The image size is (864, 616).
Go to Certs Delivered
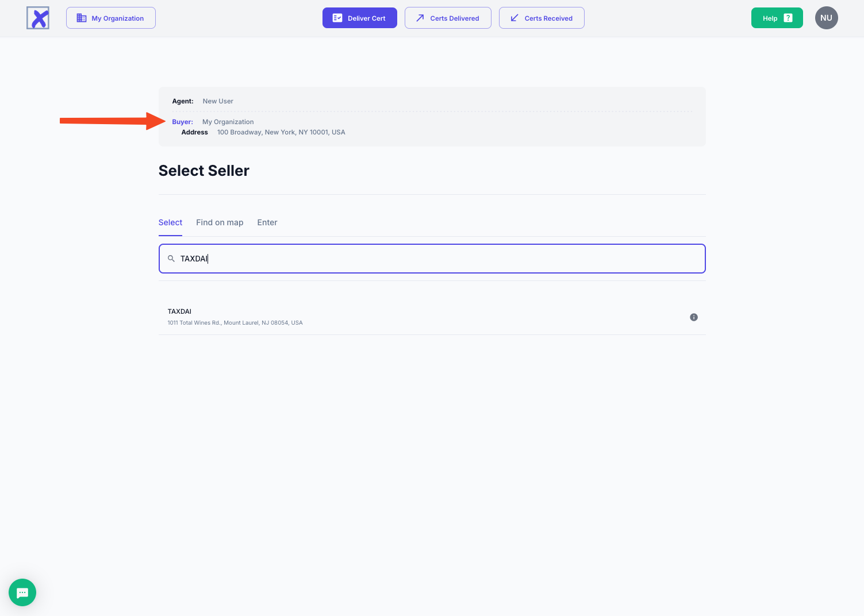click(x=448, y=18)
